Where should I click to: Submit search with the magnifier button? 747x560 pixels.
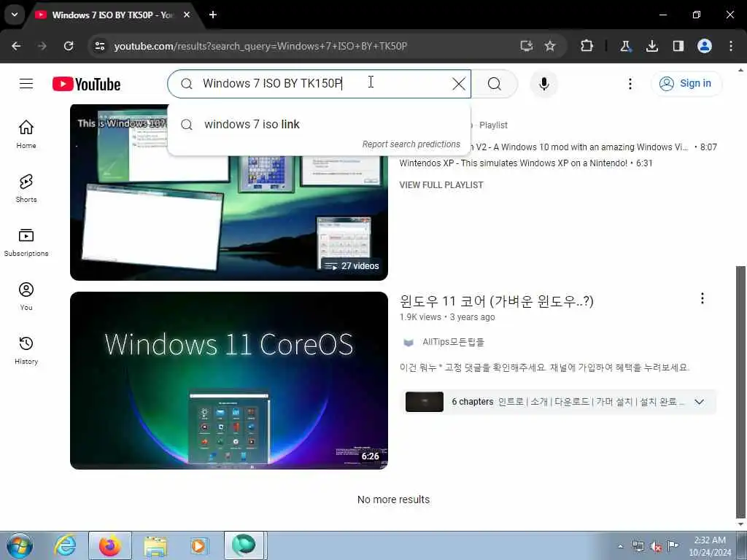coord(495,84)
